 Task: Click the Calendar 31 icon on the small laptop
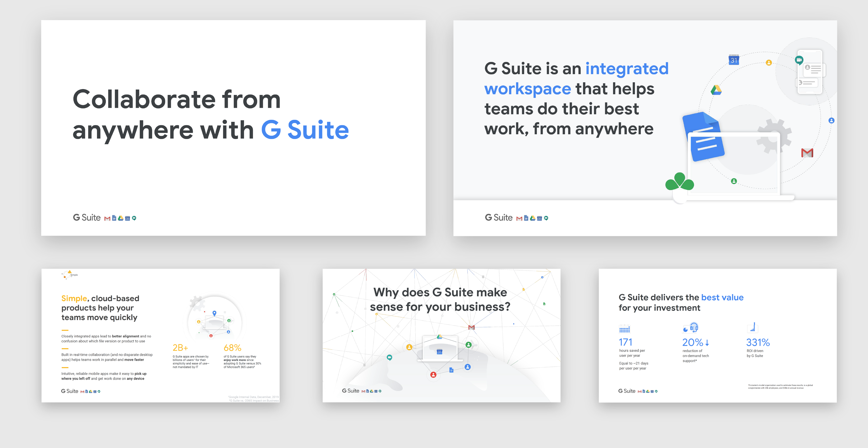(x=439, y=352)
